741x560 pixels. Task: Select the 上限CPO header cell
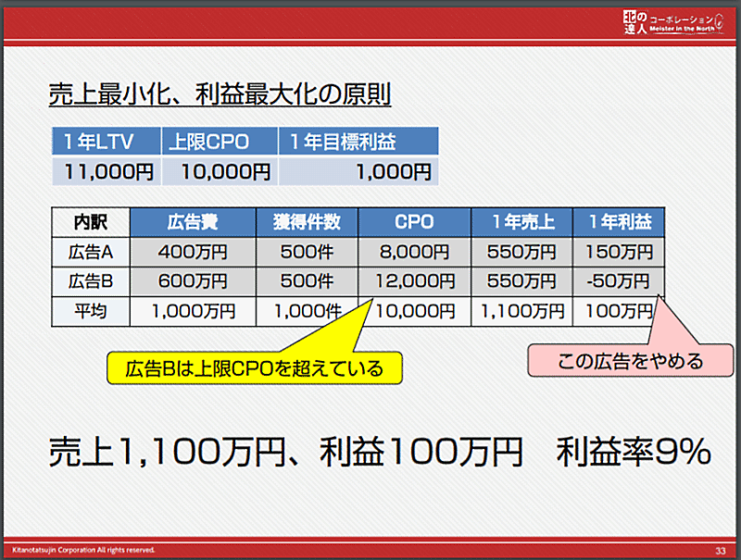tap(219, 142)
